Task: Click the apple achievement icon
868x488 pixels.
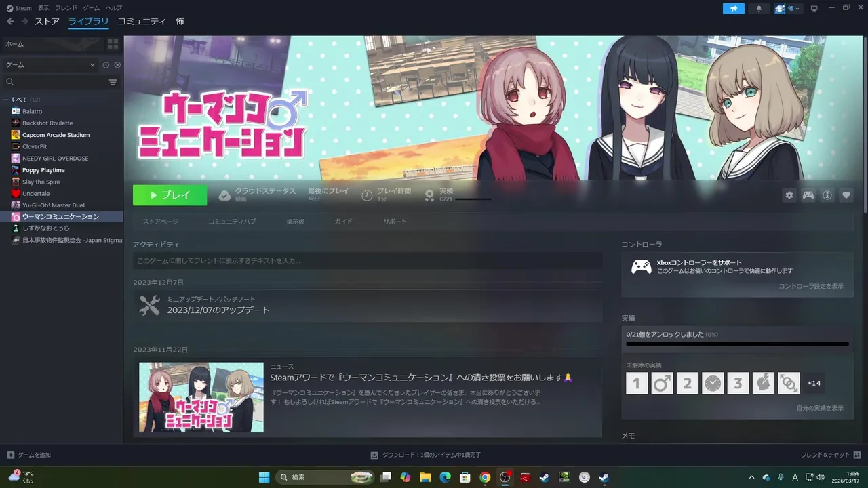Action: pyautogui.click(x=764, y=383)
